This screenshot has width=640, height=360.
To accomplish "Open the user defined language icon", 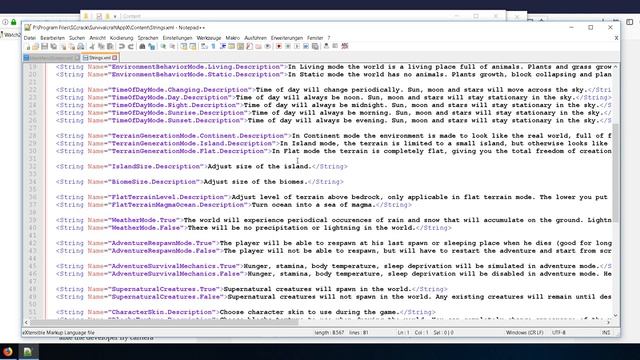I will tap(231, 46).
